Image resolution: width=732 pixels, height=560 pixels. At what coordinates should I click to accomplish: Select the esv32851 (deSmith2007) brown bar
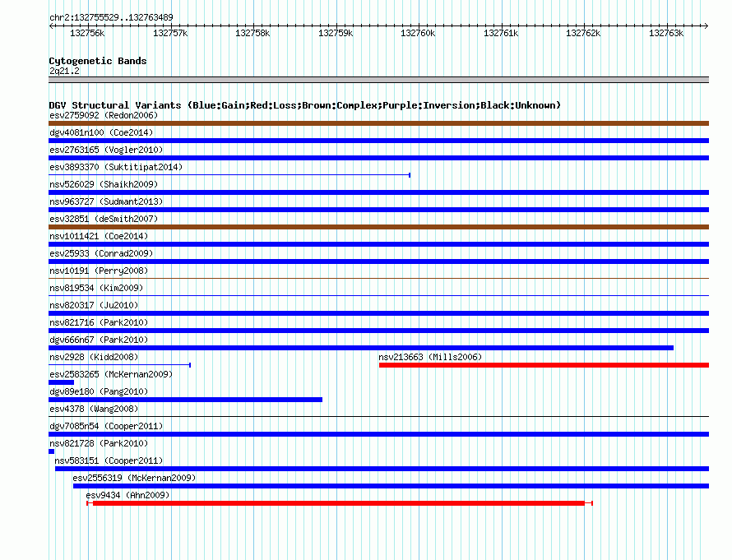tap(378, 227)
